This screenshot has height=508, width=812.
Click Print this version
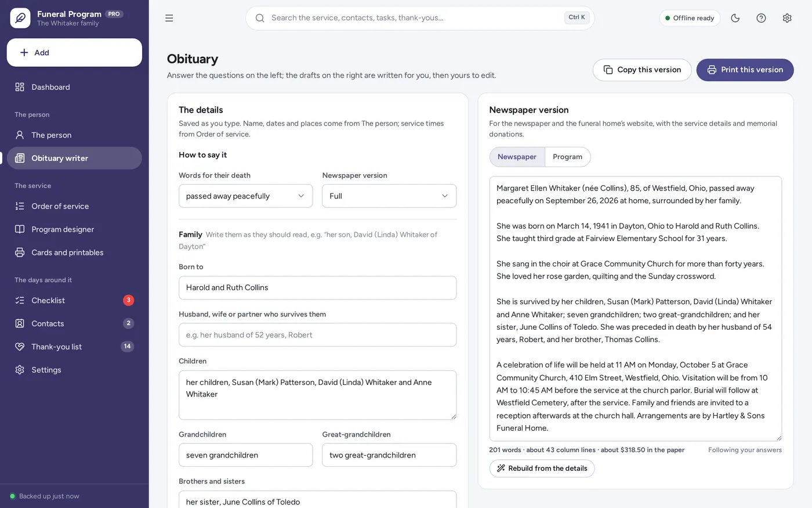[x=745, y=70]
